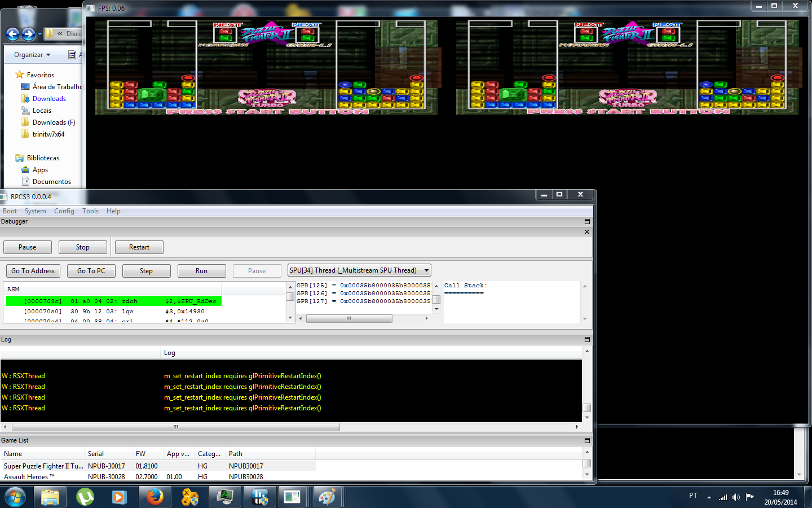The width and height of the screenshot is (812, 508).
Task: Open Apps library in Explorer sidebar
Action: tap(40, 170)
